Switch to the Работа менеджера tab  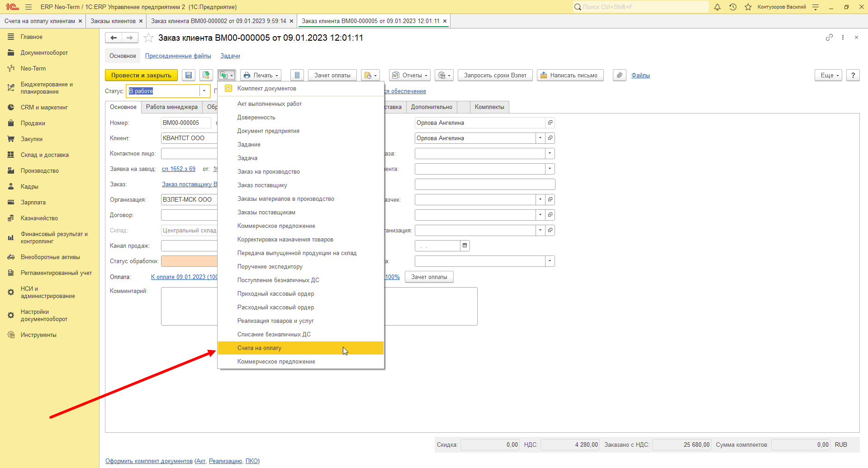tap(172, 107)
